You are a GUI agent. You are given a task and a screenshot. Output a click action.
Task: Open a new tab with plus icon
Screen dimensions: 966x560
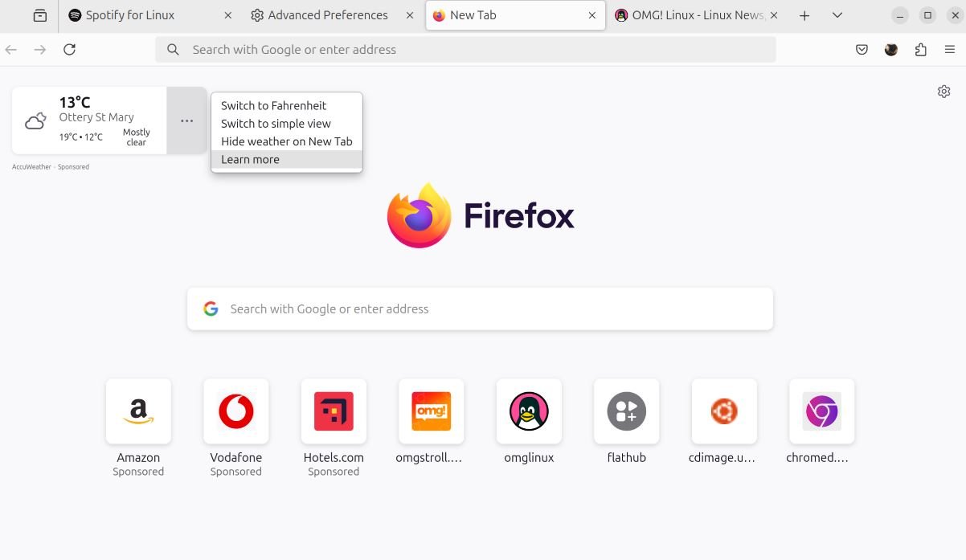pyautogui.click(x=804, y=15)
